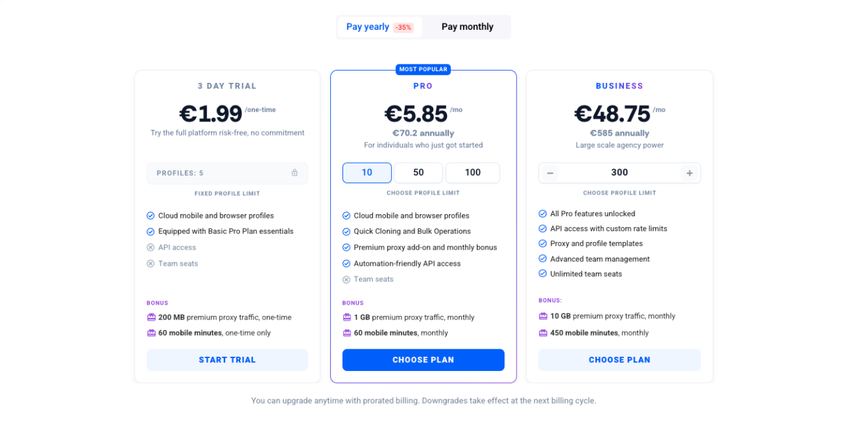Select the 10 profile limit in Pro plan
This screenshot has height=434, width=868.
point(367,172)
